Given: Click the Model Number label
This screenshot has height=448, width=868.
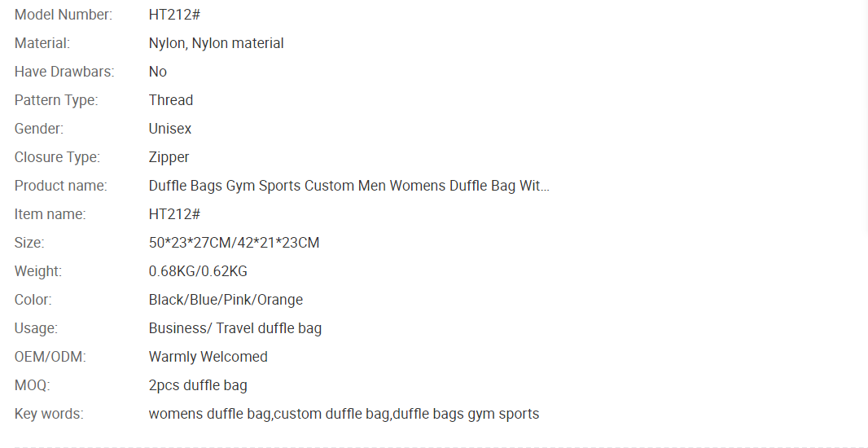Looking at the screenshot, I should point(64,15).
